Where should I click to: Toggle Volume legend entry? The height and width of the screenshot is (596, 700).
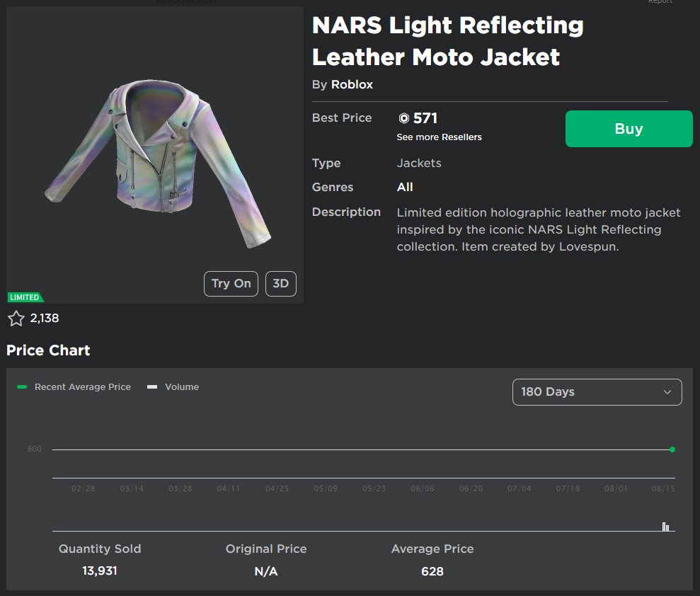pos(173,387)
